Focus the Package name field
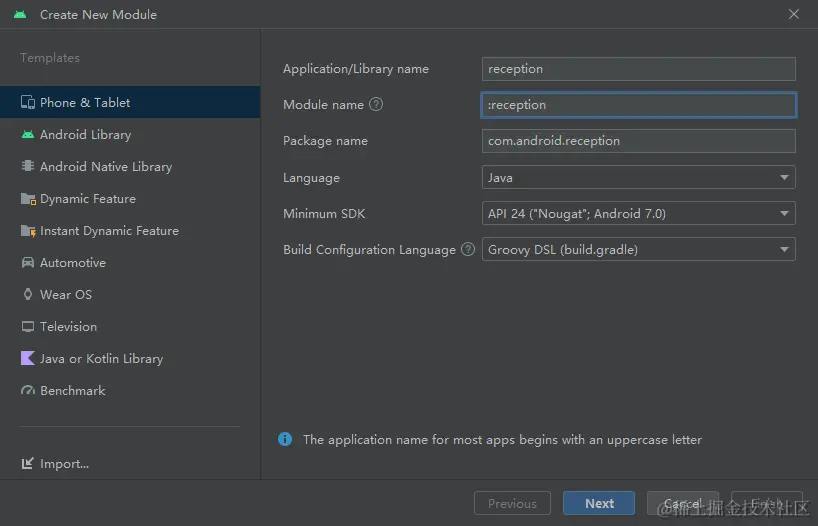This screenshot has height=526, width=818. tap(639, 141)
